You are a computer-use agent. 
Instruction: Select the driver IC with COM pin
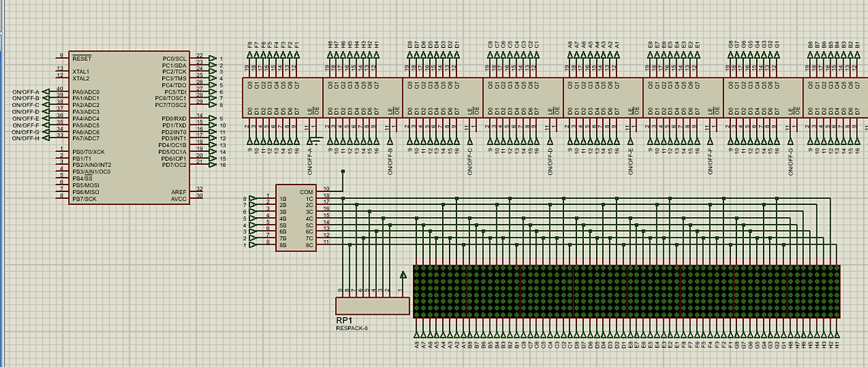pos(296,217)
